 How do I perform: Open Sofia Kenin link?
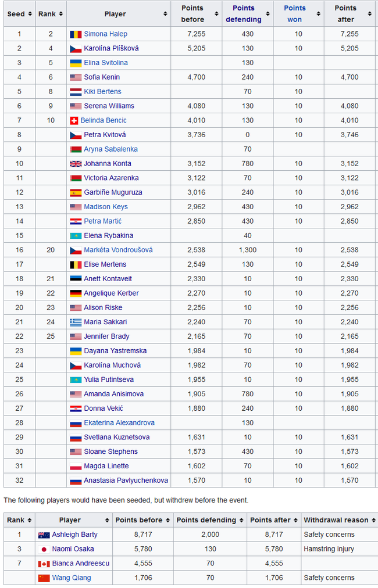(x=102, y=77)
